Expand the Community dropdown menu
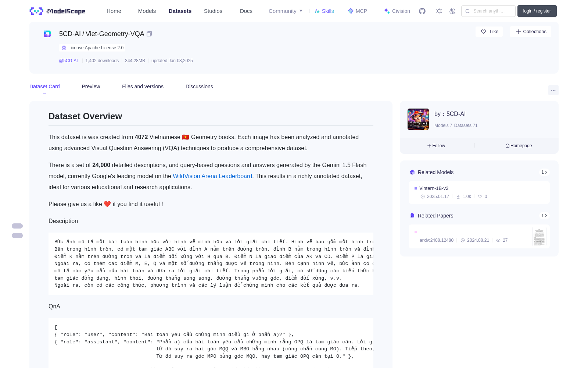588x368 pixels. (286, 11)
